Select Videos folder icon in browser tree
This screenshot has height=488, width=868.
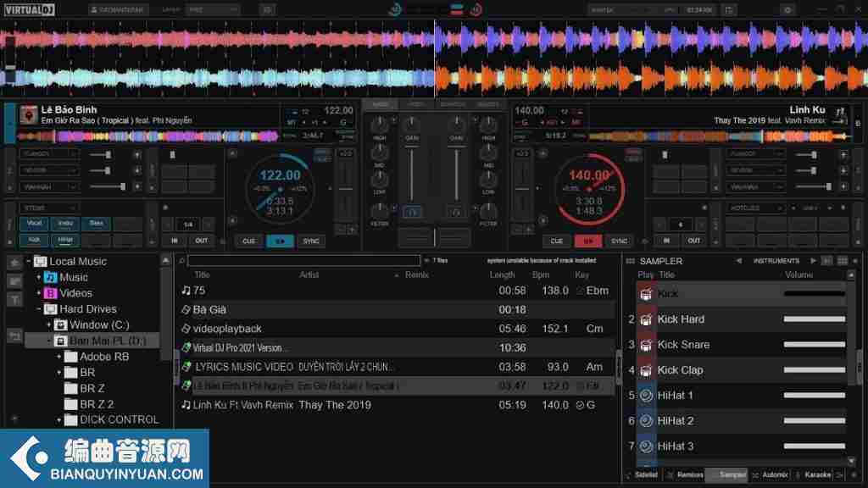tap(50, 293)
